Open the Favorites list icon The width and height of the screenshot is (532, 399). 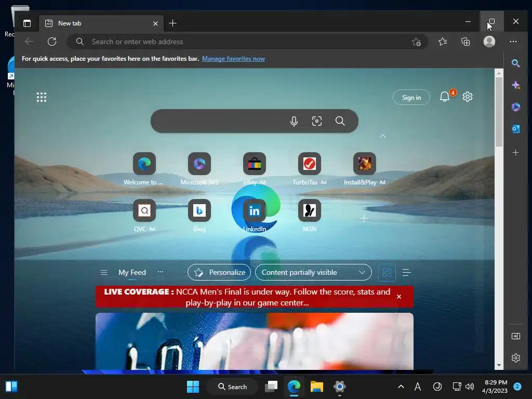pyautogui.click(x=443, y=42)
